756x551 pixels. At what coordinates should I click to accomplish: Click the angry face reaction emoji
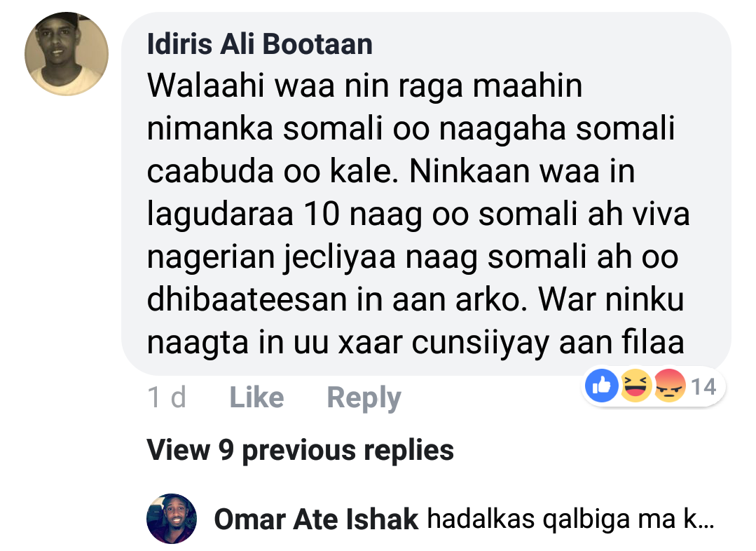point(669,386)
